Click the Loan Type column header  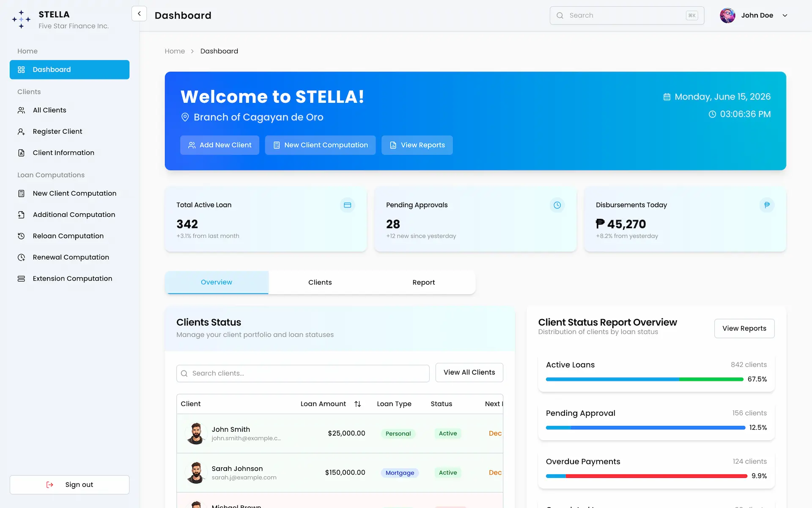394,404
